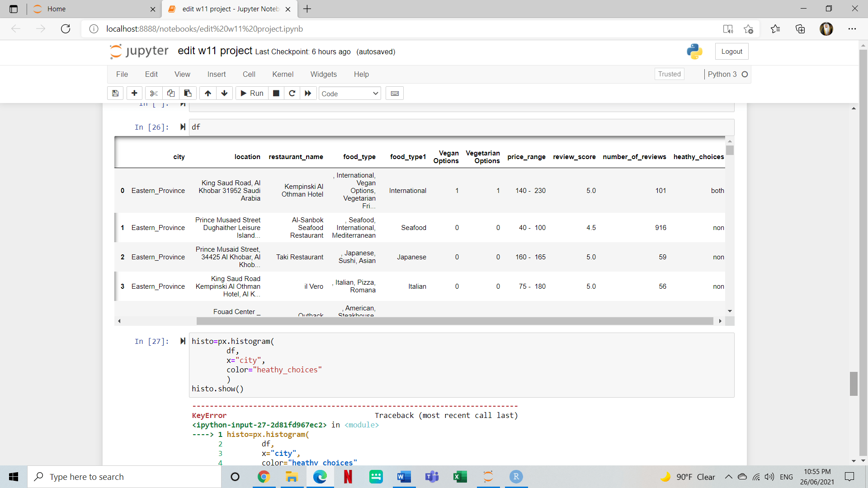Open the browser favorites dropdown

775,28
